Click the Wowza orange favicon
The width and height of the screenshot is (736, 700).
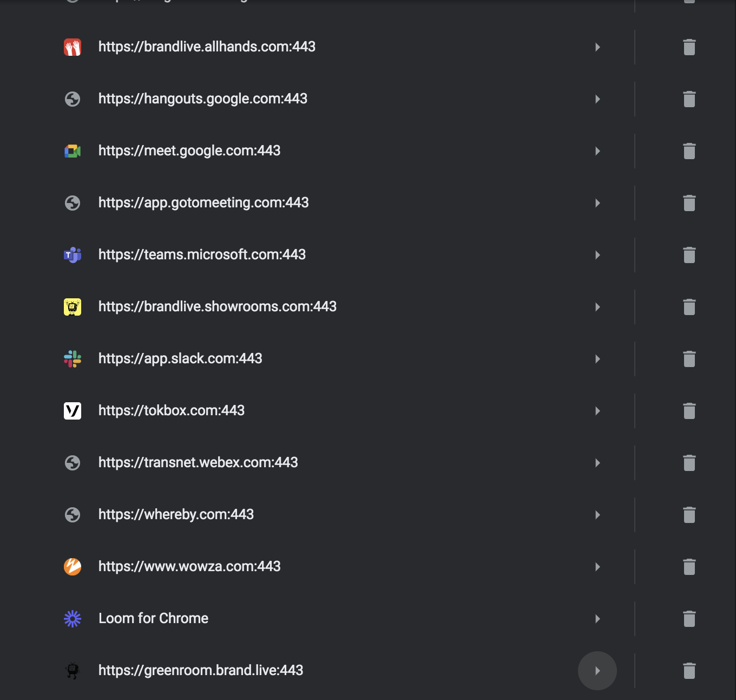[x=73, y=567]
